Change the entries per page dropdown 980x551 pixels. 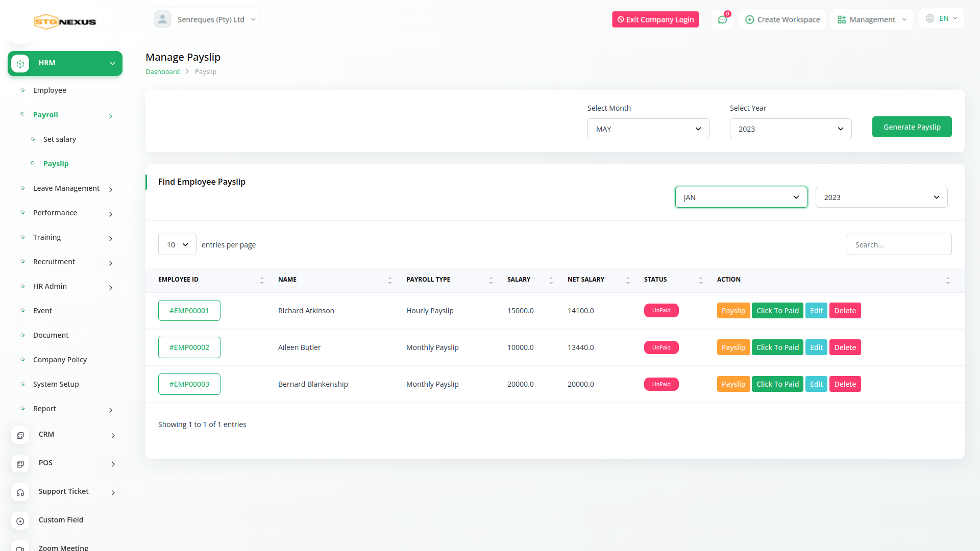coord(177,245)
